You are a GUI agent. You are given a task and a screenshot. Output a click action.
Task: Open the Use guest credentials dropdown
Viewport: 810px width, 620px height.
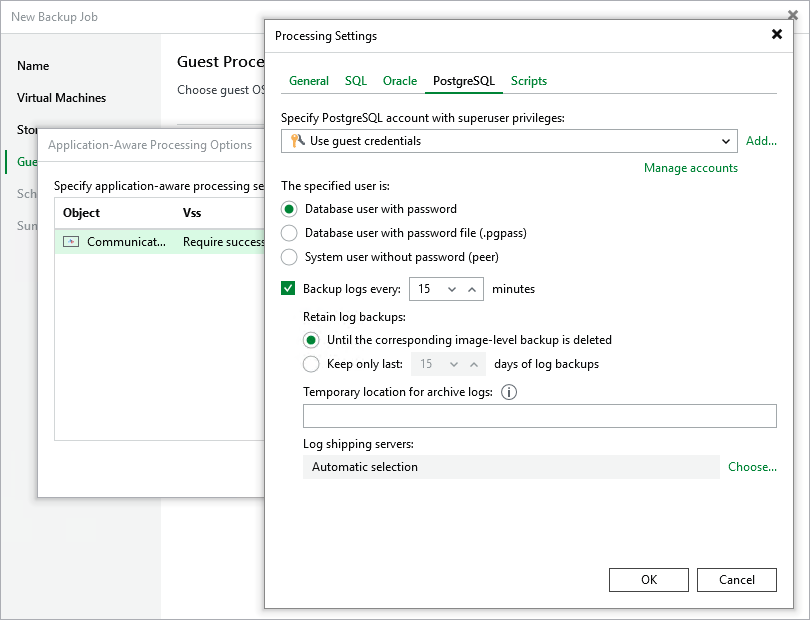tap(725, 141)
